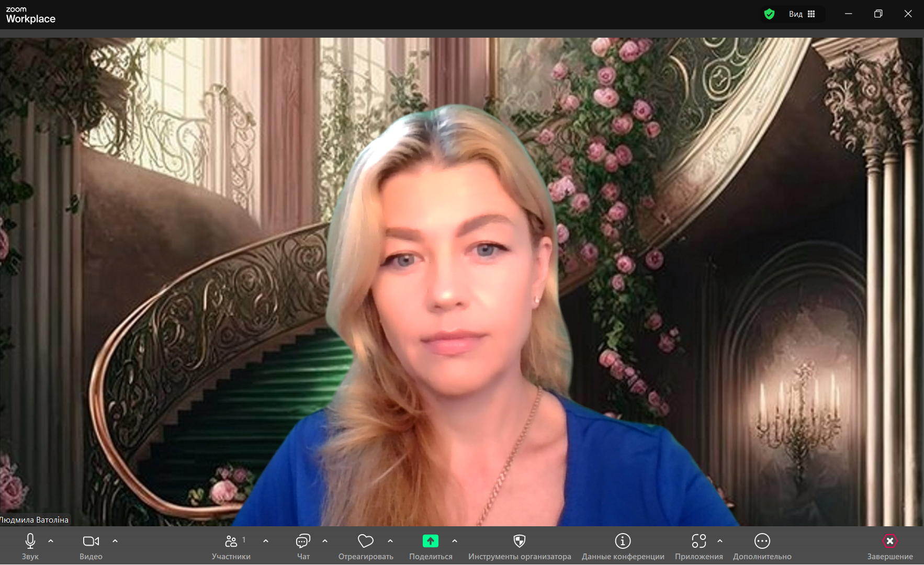
Task: Expand the arrow next to Участники
Action: pos(266,541)
